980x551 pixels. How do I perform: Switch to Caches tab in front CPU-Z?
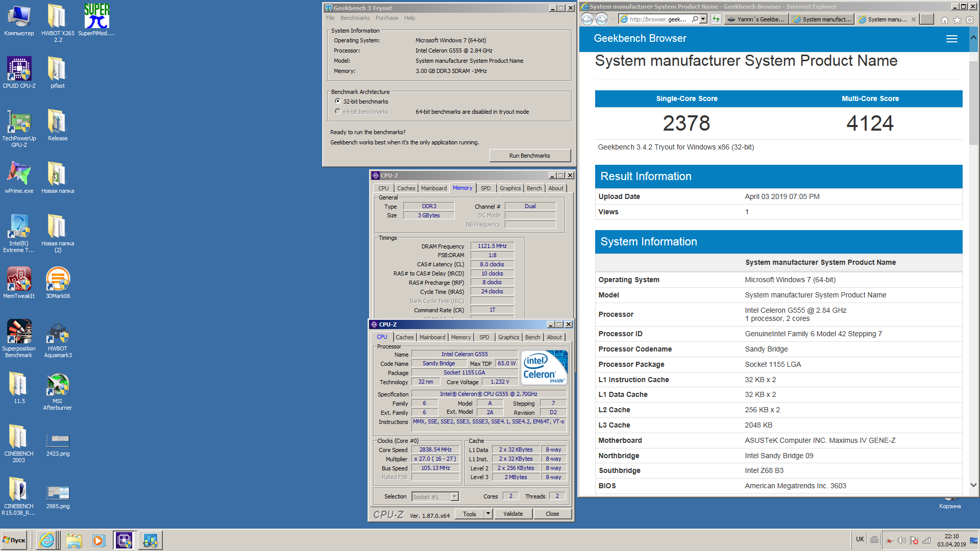point(404,337)
